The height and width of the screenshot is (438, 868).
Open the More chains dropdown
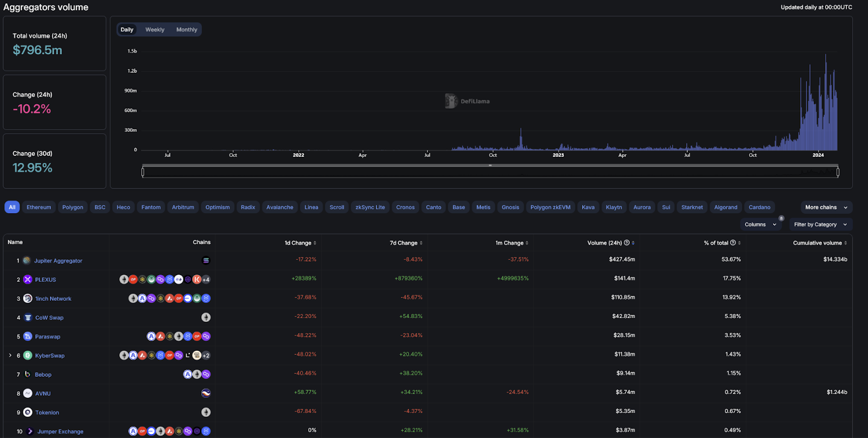point(826,207)
